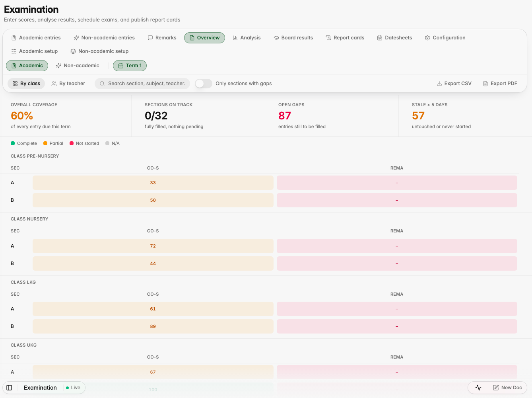Click the Pre-Nursery section B value 50
This screenshot has height=398, width=532.
coord(153,200)
